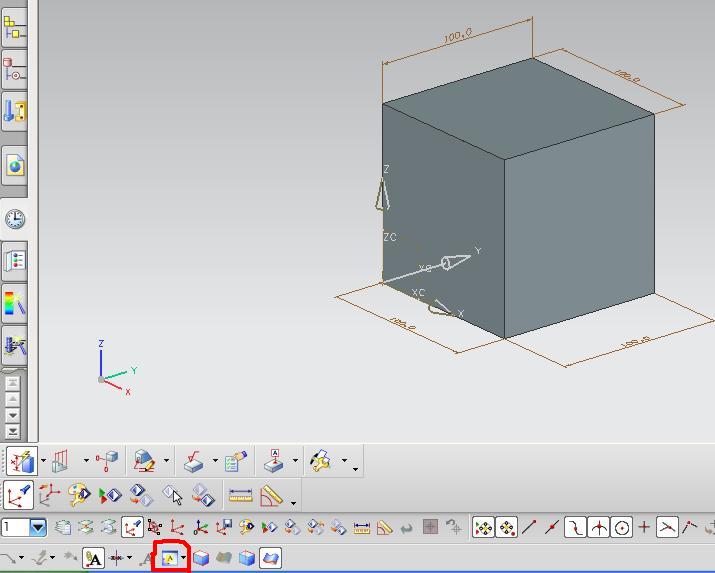Screen dimensions: 715x573
Task: Click the ZC axis label on the cube
Action: tap(390, 237)
